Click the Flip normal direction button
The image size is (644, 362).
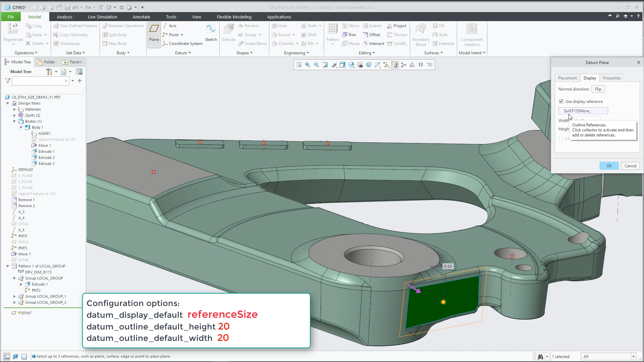tap(598, 89)
